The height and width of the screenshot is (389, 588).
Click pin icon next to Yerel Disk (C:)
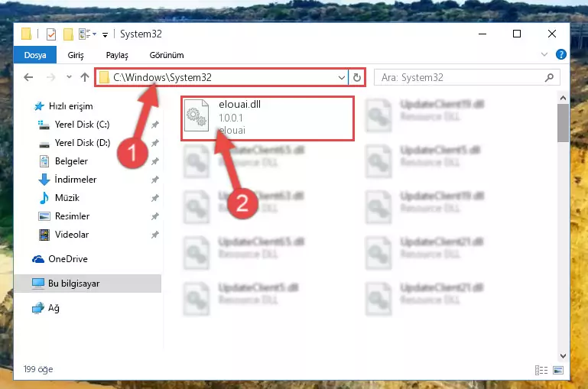pyautogui.click(x=154, y=125)
